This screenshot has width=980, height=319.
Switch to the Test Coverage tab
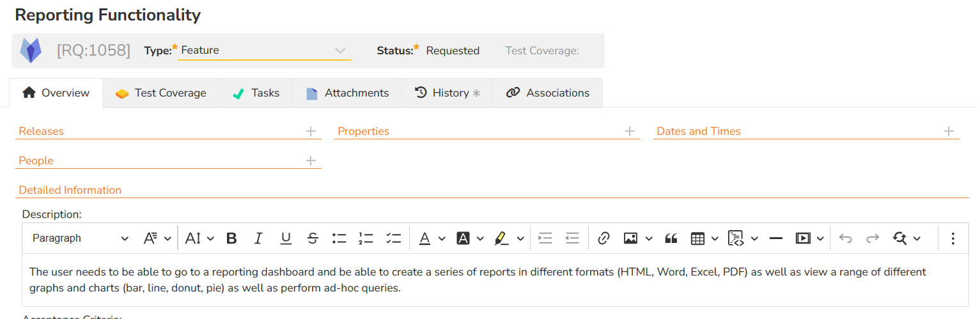pos(161,93)
